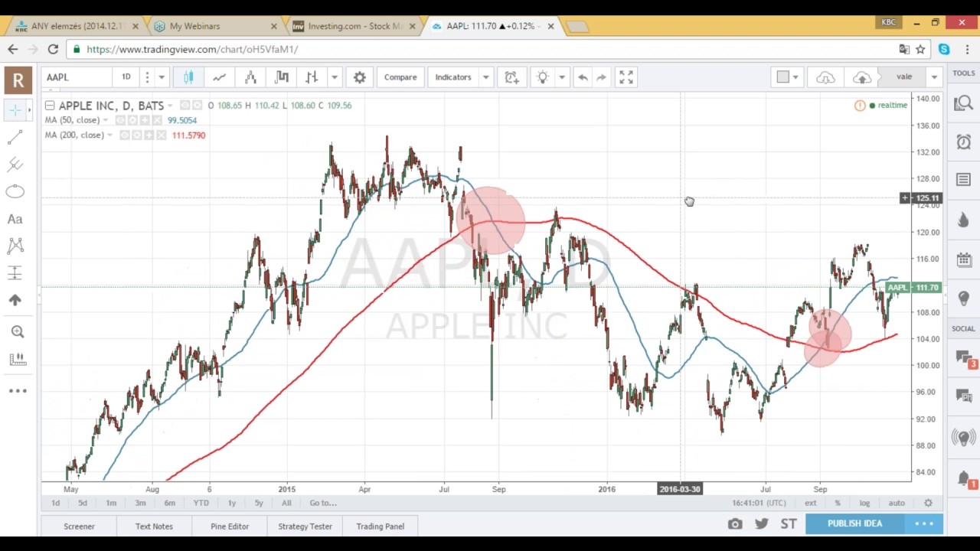Open the Text Notes tab
The width and height of the screenshot is (980, 551).
tap(154, 527)
